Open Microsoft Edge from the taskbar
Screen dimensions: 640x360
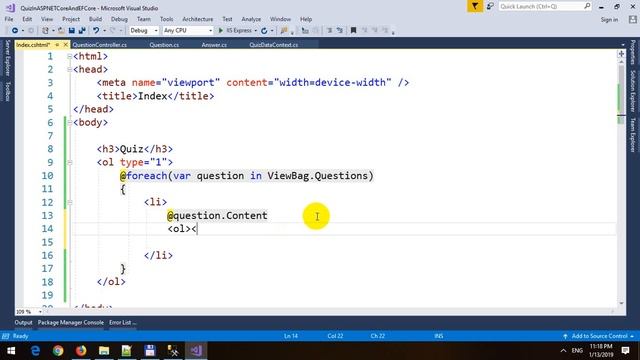click(x=36, y=351)
